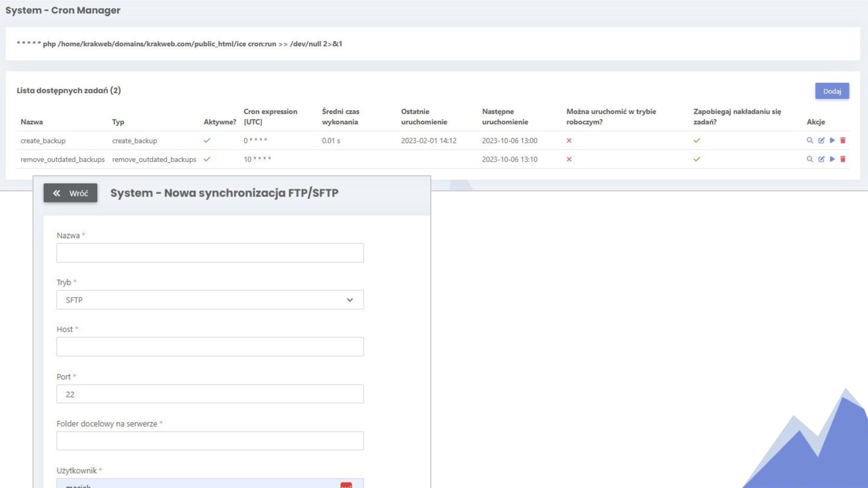The height and width of the screenshot is (488, 868).
Task: Click the Następne uruchomienie header
Action: click(x=505, y=117)
